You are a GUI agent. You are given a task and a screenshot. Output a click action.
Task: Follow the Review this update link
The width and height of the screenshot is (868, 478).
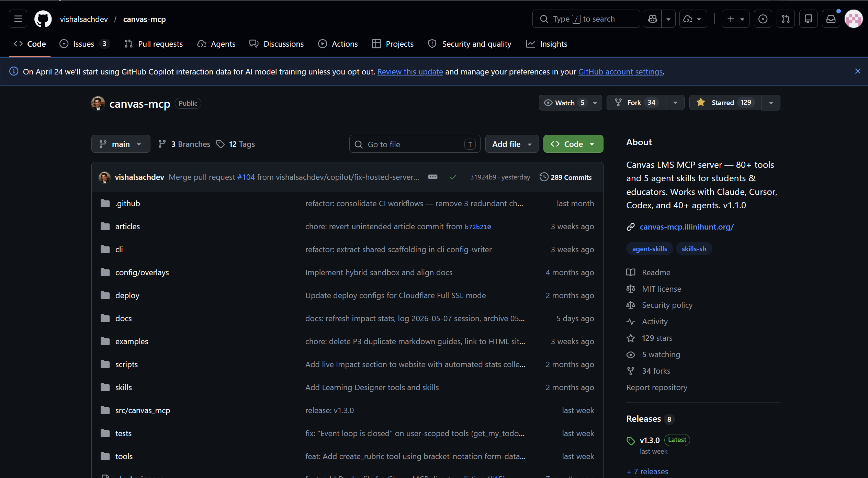pos(410,72)
